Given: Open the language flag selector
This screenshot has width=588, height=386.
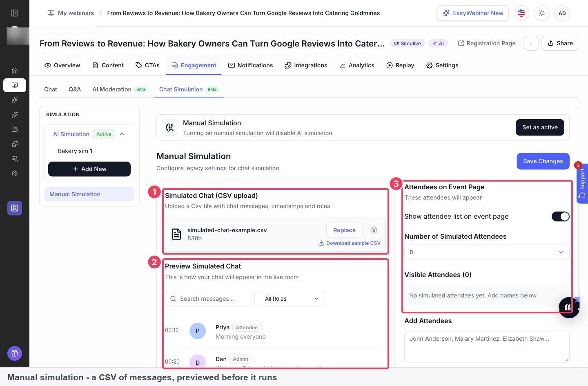Looking at the screenshot, I should [521, 13].
